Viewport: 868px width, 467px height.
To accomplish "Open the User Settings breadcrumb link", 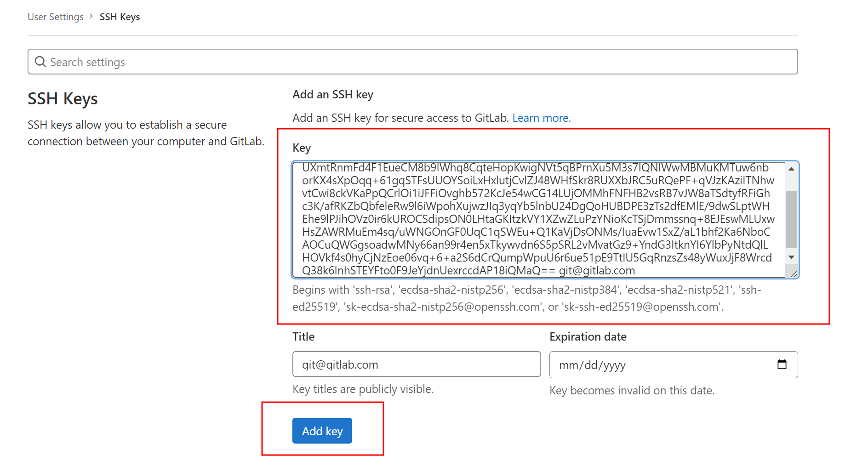I will 56,17.
